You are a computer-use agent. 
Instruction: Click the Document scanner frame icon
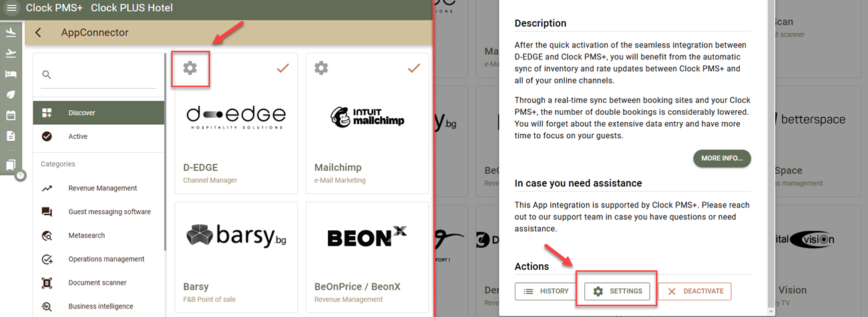tap(47, 283)
